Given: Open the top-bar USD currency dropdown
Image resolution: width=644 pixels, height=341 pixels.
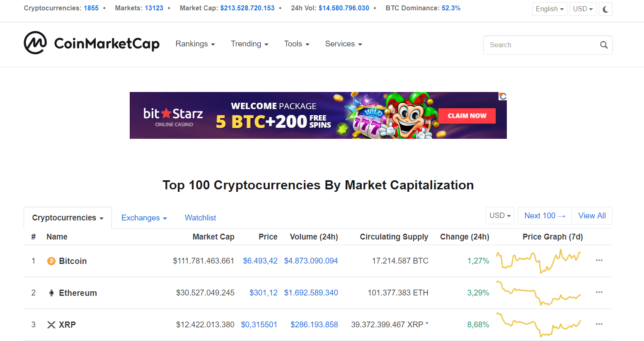Looking at the screenshot, I should click(583, 9).
